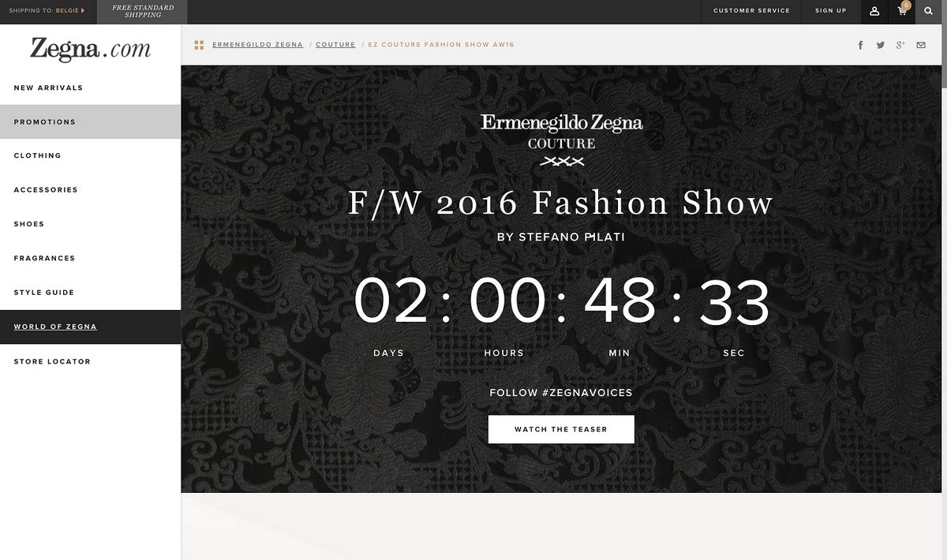Share via Google Plus icon

point(900,45)
